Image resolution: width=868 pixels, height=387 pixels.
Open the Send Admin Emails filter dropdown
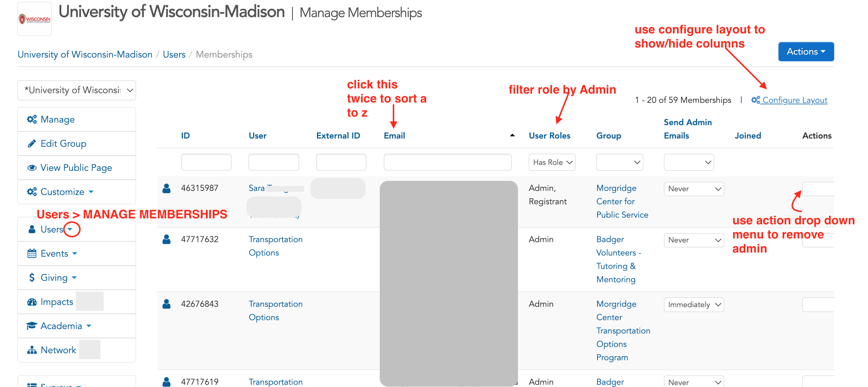tap(689, 162)
